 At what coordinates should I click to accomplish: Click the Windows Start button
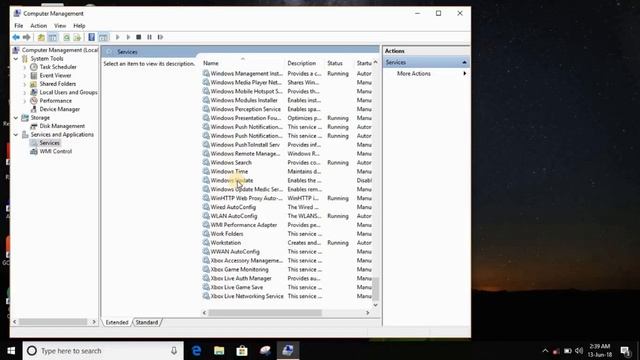click(11, 351)
